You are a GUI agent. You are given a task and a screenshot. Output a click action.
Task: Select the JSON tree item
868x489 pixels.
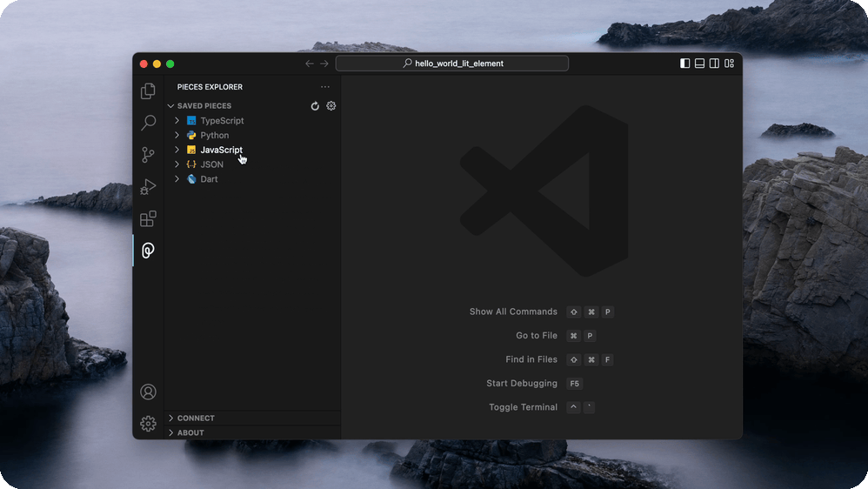point(253,164)
